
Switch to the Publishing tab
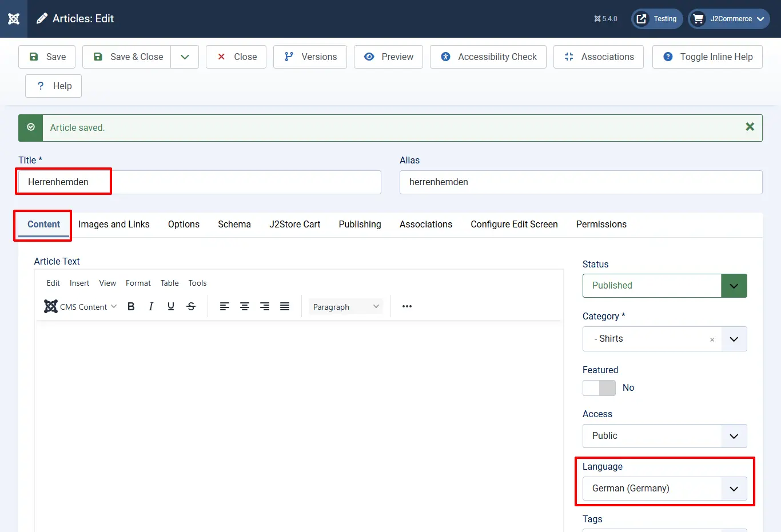pyautogui.click(x=360, y=225)
